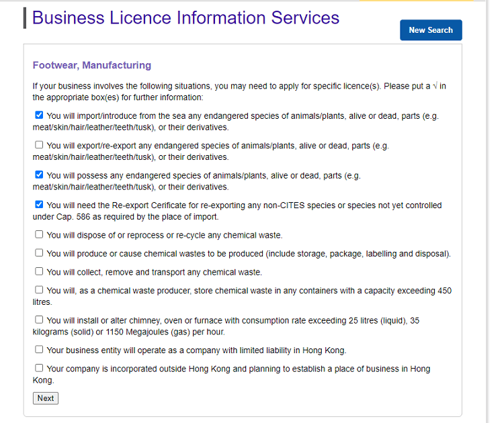Check install or alter chimney, oven or furnace box
This screenshot has height=423, width=504.
coord(39,320)
